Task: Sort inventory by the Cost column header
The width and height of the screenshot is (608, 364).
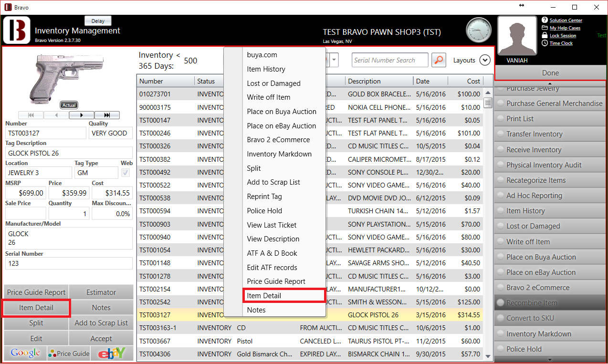Action: point(465,81)
